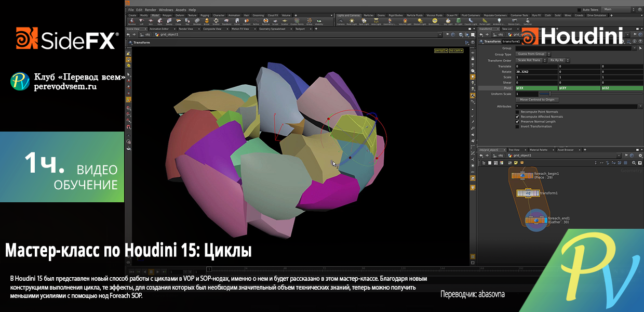Click the Pivot $CEX field
The width and height of the screenshot is (644, 312).
coord(536,88)
